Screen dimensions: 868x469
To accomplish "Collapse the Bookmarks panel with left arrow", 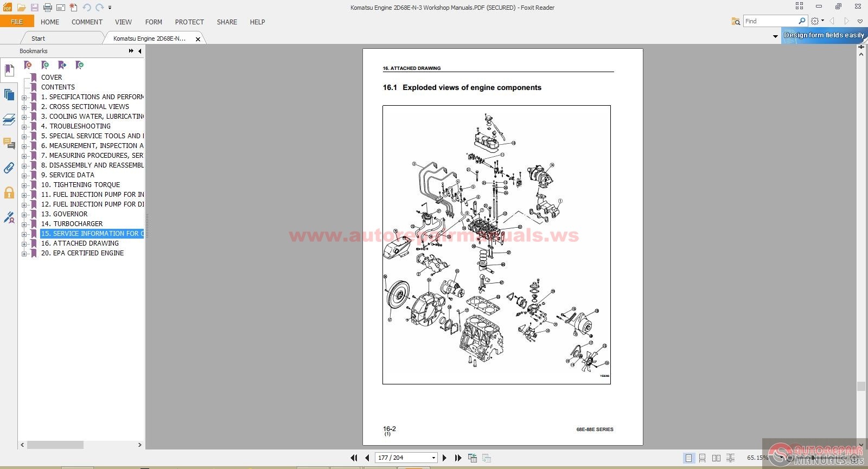I will click(x=139, y=51).
